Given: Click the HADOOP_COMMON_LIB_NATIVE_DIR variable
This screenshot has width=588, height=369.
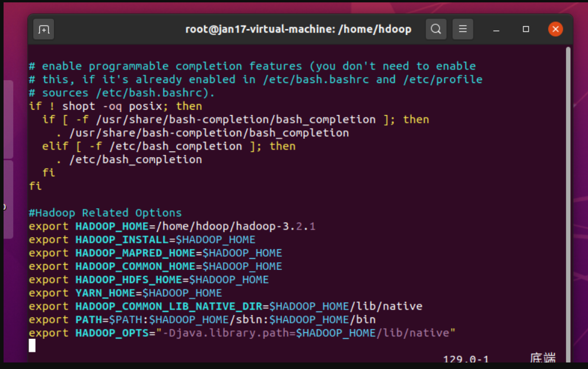Looking at the screenshot, I should pyautogui.click(x=169, y=306).
